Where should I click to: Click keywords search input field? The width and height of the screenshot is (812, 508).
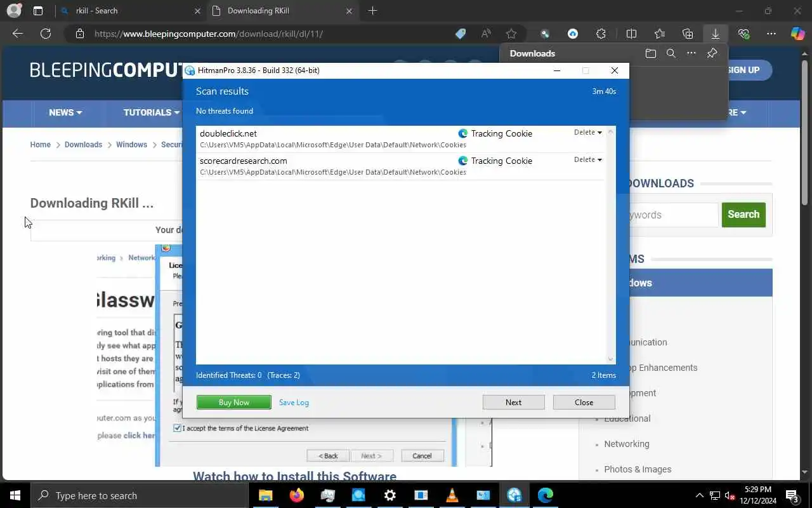[672, 215]
